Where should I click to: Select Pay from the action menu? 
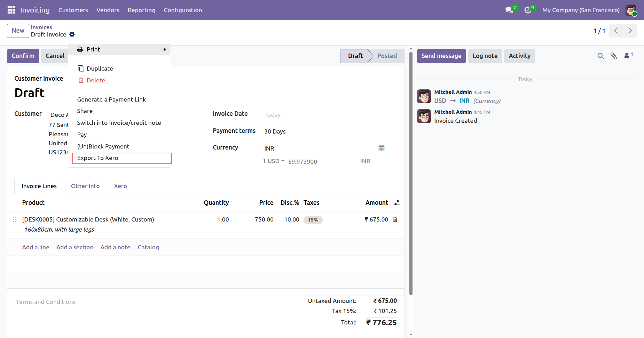[119, 135]
